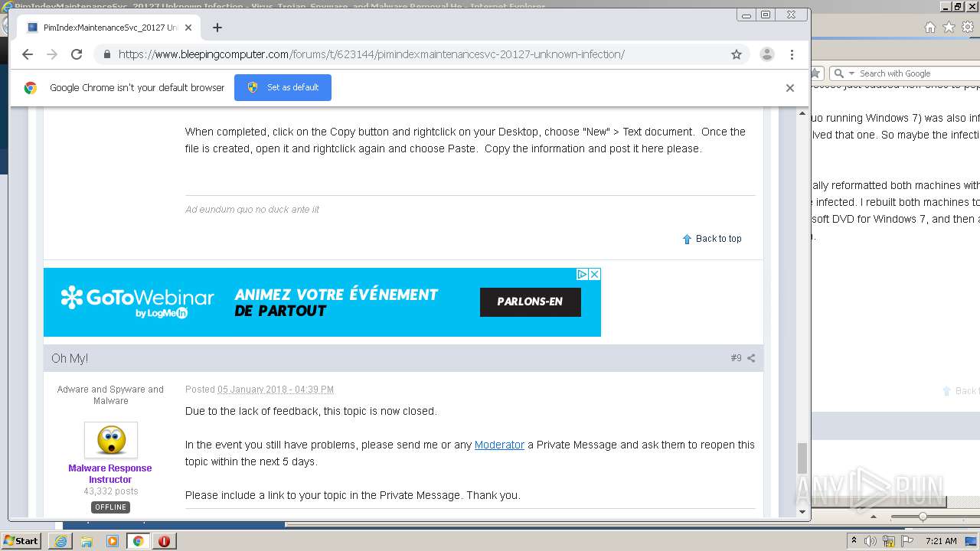
Task: Set Chrome as default browser
Action: [x=283, y=87]
